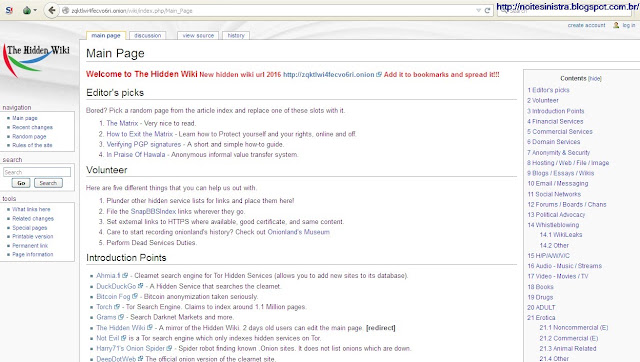
Task: Open Special pages link
Action: coord(29,228)
